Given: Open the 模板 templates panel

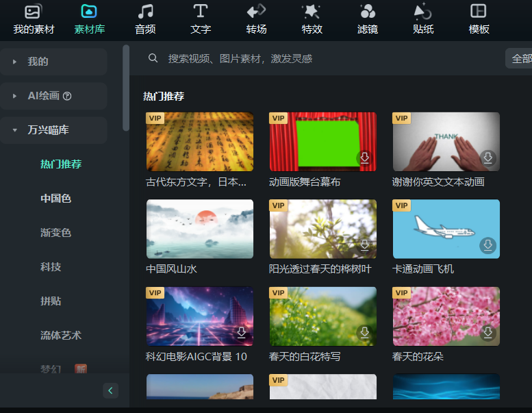Looking at the screenshot, I should click(479, 19).
